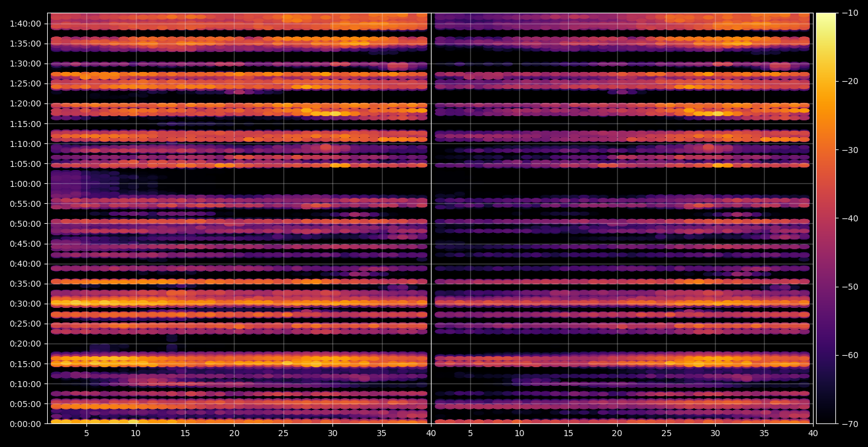
Task: Click the 1:25:00 time axis label
Action: pos(25,83)
